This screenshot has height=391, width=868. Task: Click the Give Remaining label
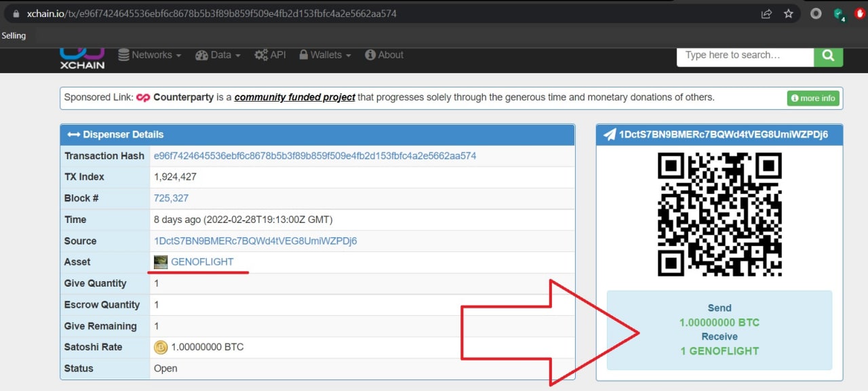point(100,326)
